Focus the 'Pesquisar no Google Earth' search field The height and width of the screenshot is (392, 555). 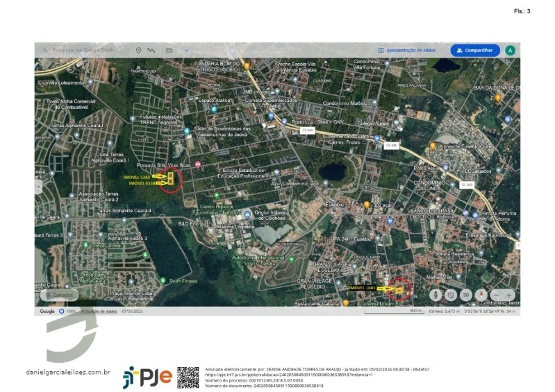tap(83, 50)
